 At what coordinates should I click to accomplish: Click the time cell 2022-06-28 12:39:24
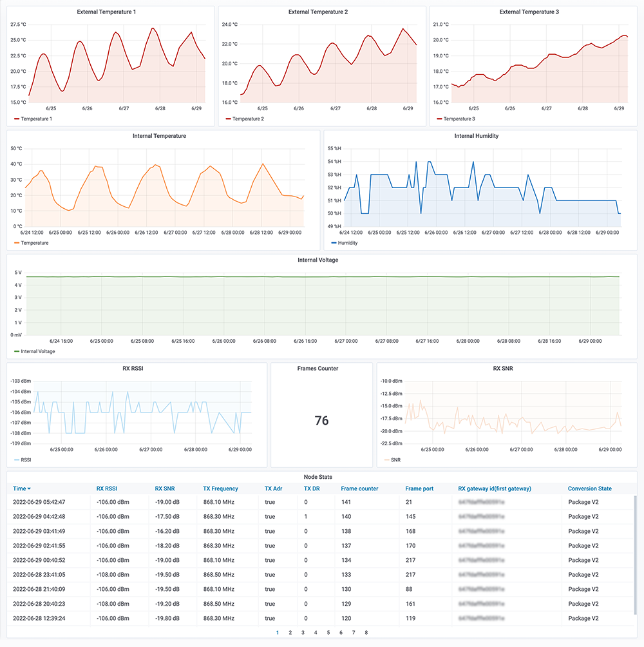point(39,619)
